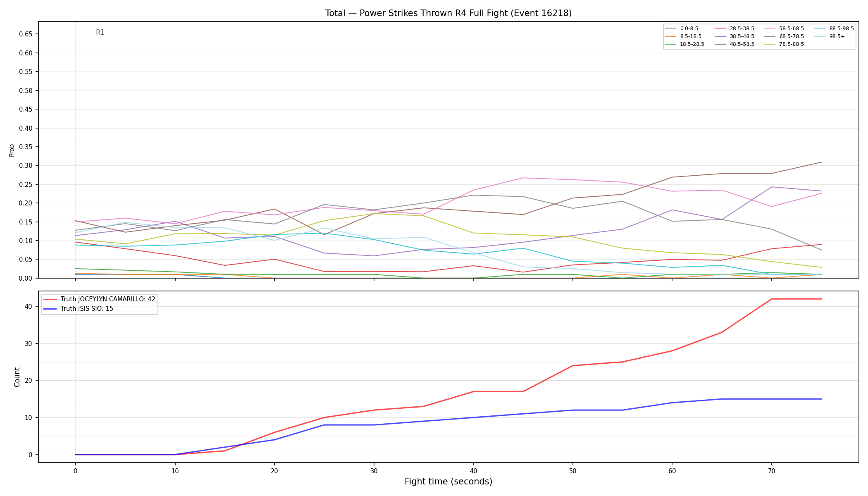Click the 98.5+ legend label
868x496 pixels.
[837, 36]
